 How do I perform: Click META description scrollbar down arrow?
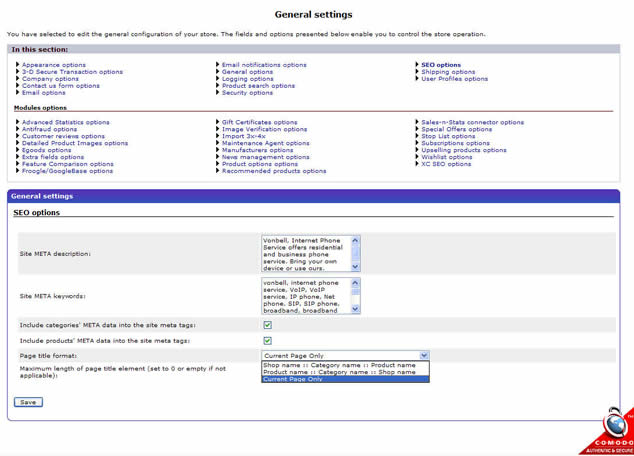click(355, 267)
